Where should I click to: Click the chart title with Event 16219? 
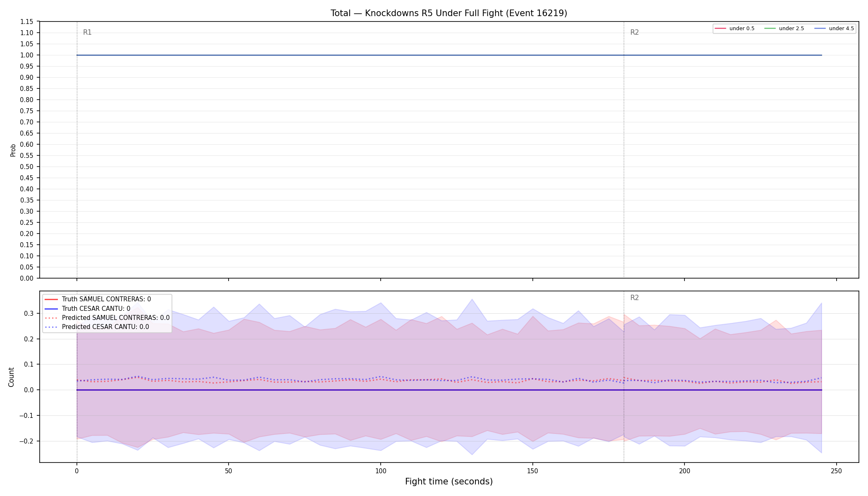point(449,13)
